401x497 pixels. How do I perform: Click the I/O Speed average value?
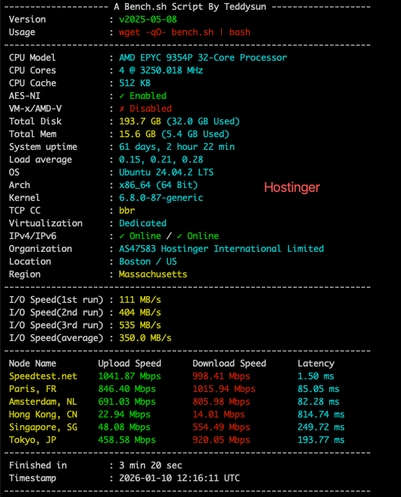(x=145, y=338)
